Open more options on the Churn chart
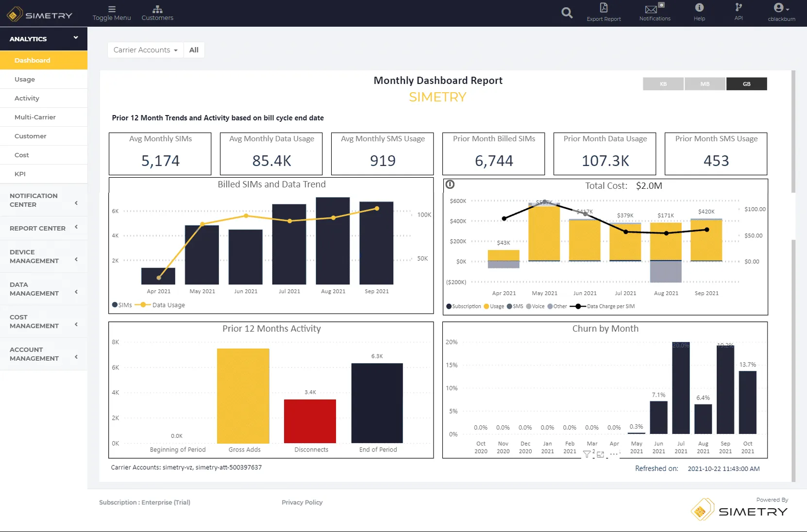Image resolution: width=807 pixels, height=532 pixels. (614, 454)
